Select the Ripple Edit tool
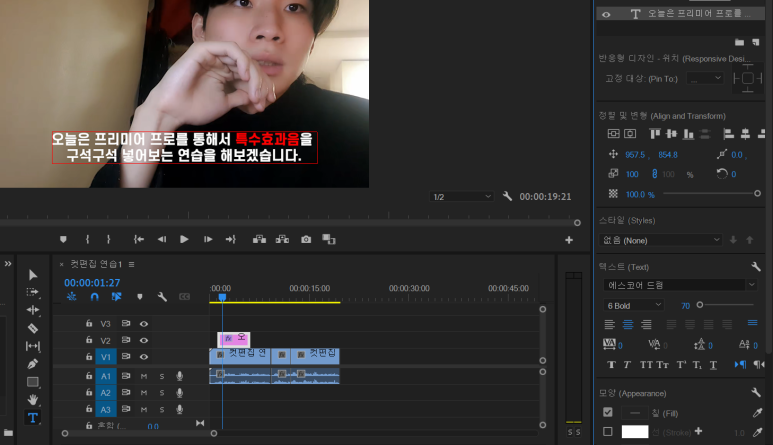The image size is (773, 445). click(x=33, y=310)
